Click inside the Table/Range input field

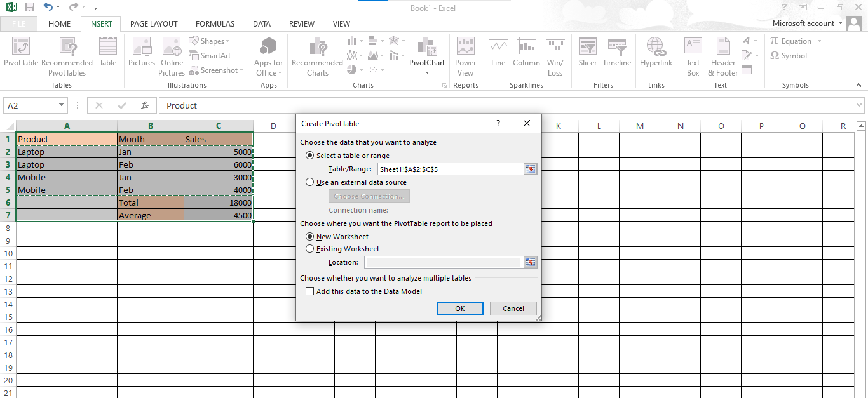pyautogui.click(x=449, y=169)
